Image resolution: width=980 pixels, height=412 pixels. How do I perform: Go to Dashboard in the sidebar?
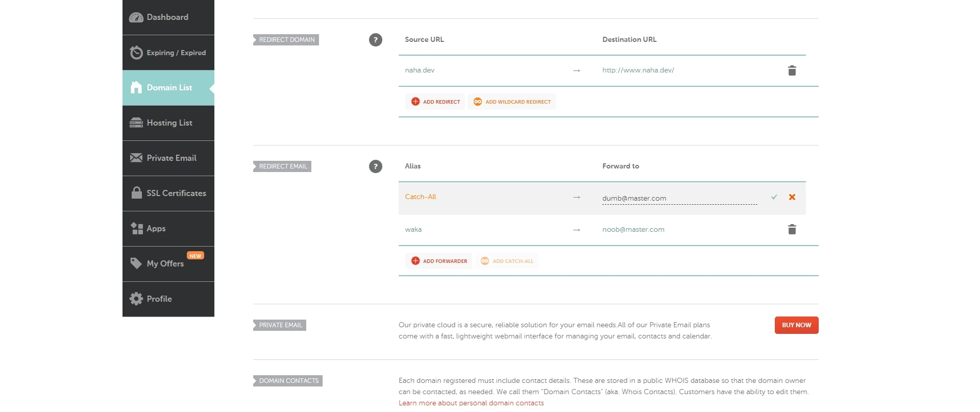click(168, 17)
